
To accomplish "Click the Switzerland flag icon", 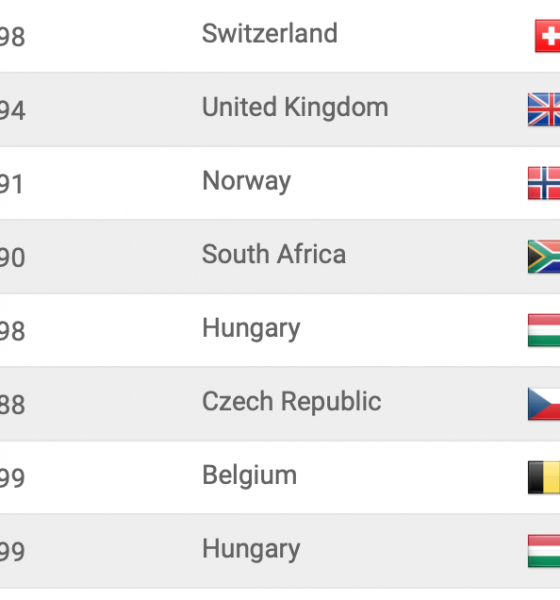I will point(547,36).
